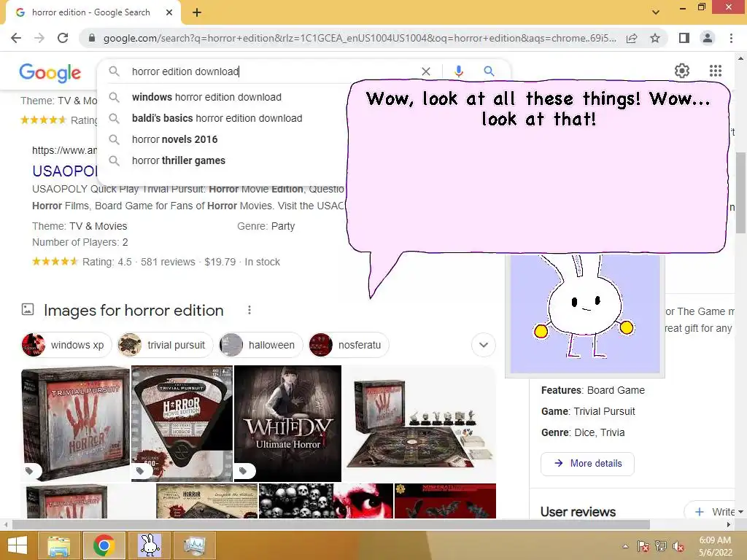Click the address bar URL
This screenshot has width=747, height=560.
[360, 38]
